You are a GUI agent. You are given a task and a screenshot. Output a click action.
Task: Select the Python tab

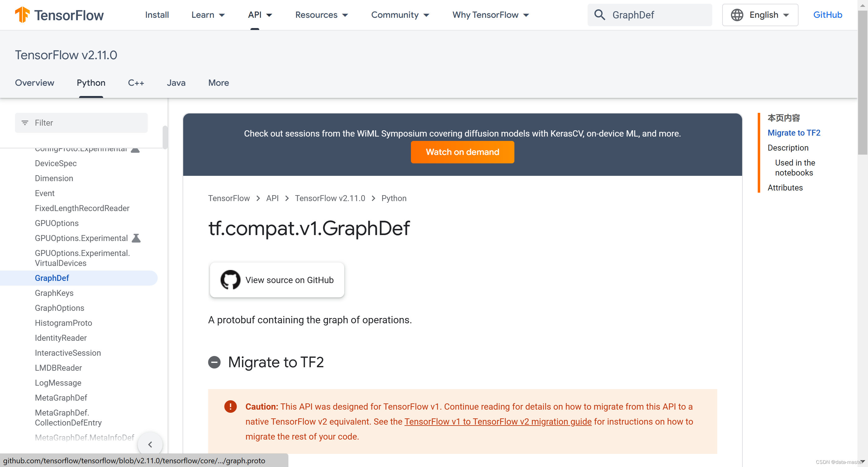pyautogui.click(x=91, y=82)
